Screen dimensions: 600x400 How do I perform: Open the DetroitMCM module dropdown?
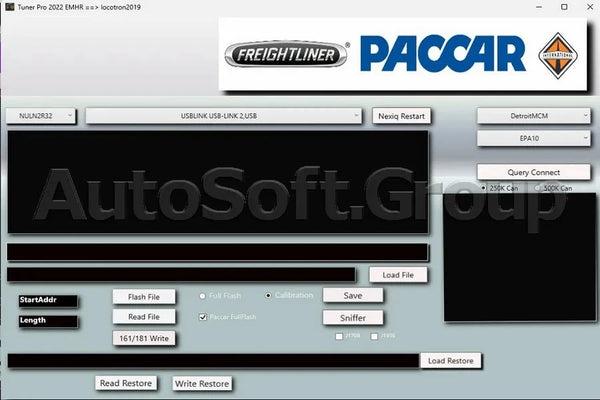tap(525, 116)
